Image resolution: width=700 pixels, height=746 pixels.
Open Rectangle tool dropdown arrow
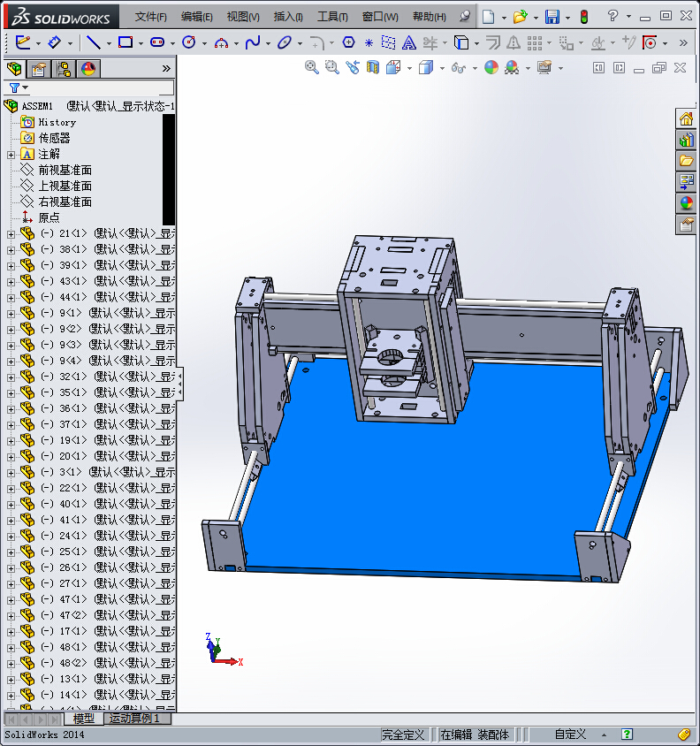(x=141, y=43)
